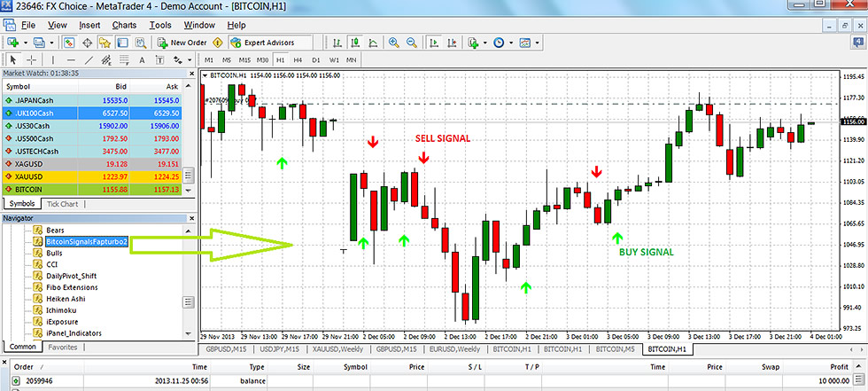Toggle the Data Window crosshair-circle icon
The width and height of the screenshot is (868, 391).
[87, 43]
